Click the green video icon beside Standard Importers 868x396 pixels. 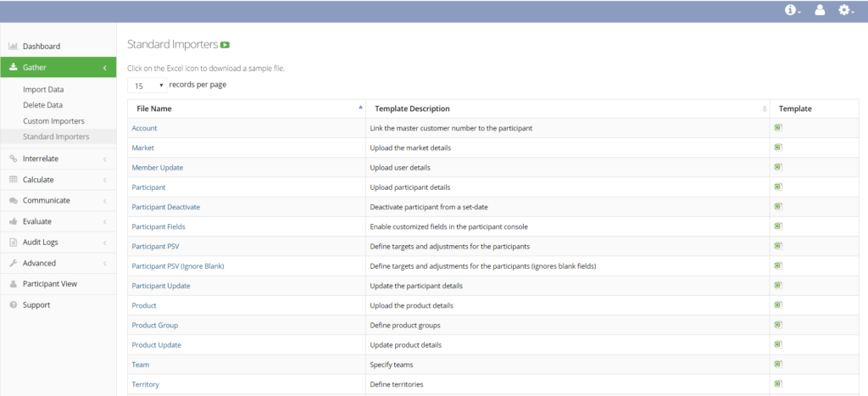tap(225, 45)
